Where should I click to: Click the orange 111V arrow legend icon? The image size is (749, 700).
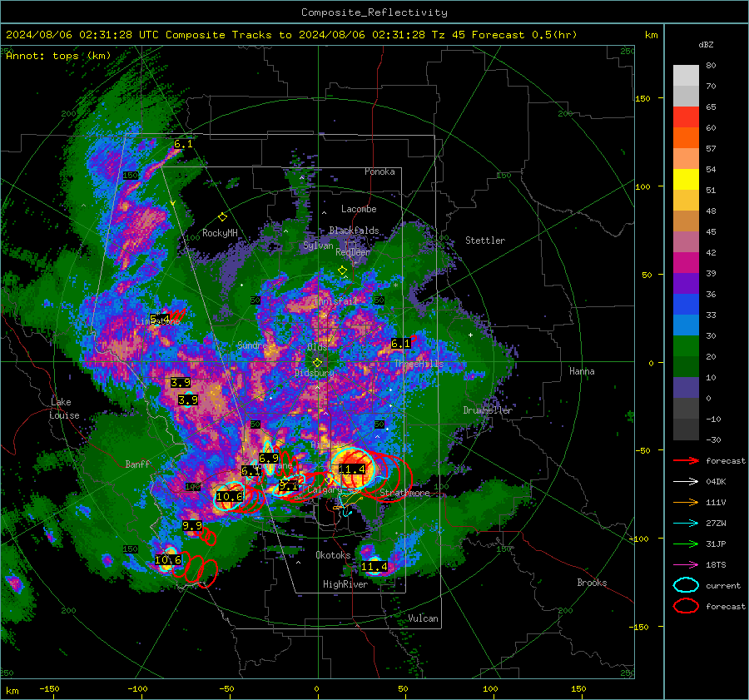click(x=686, y=502)
